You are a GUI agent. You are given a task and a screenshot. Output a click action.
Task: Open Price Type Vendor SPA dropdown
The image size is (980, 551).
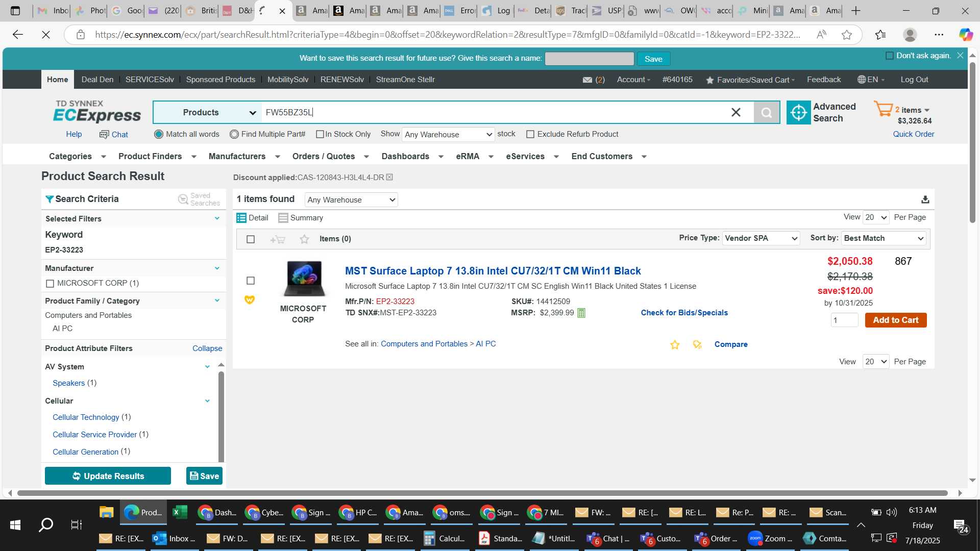[761, 238]
